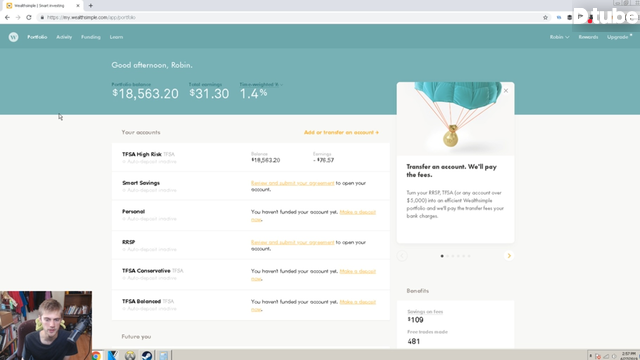Click the Transfer an account promo heading
640x360 pixels.
451,171
